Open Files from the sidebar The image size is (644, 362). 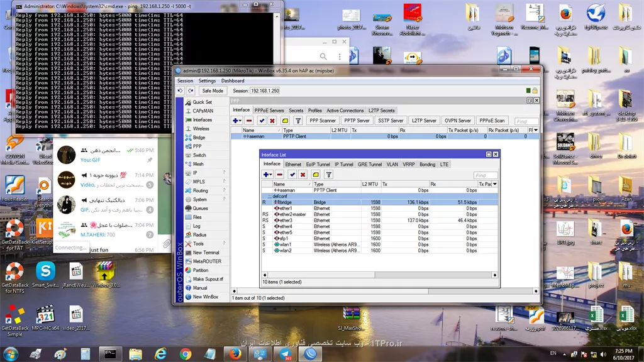click(197, 217)
